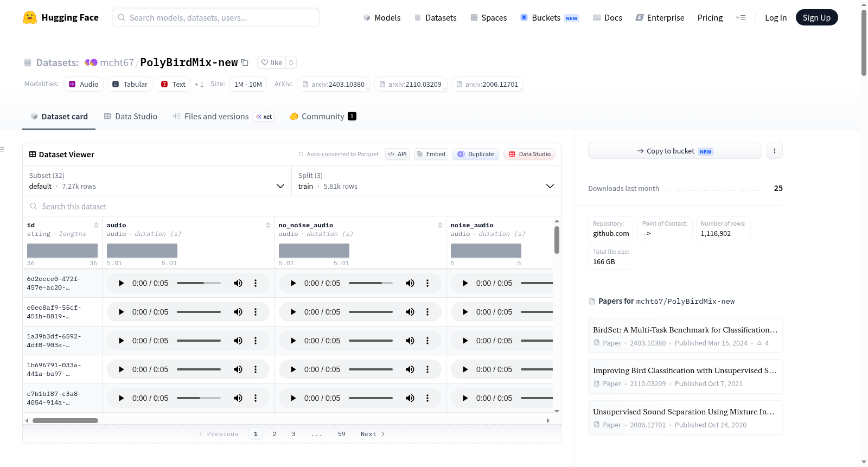Sort the no_noise_audio column
The width and height of the screenshot is (868, 467).
pos(440,225)
